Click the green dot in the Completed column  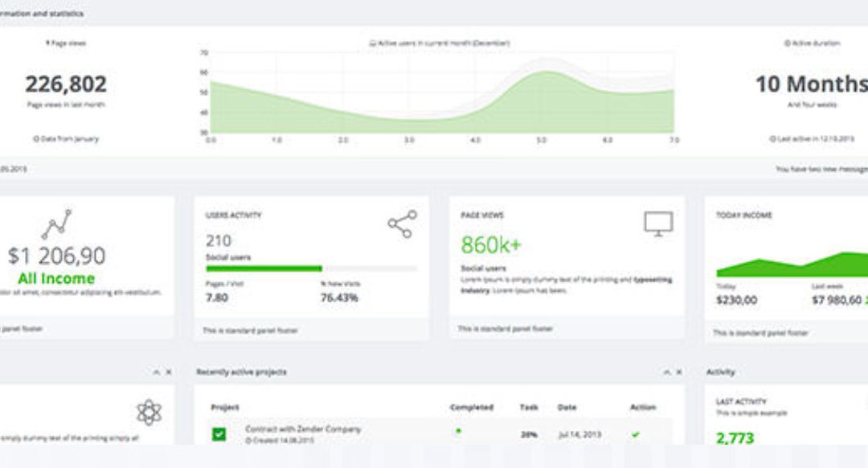[x=458, y=431]
